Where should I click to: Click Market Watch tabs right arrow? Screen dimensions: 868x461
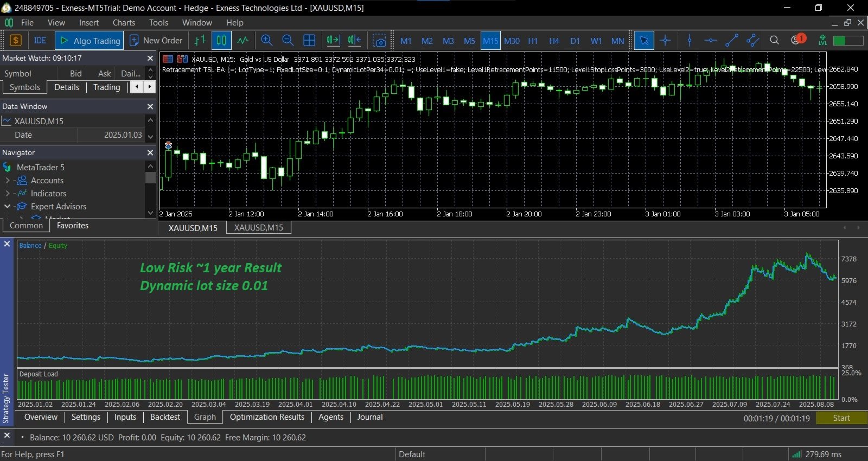149,87
